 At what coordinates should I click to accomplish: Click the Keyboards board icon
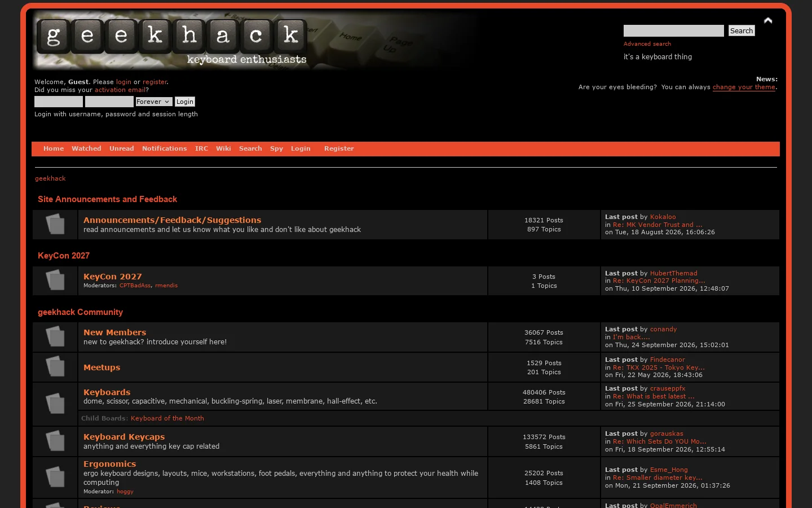pyautogui.click(x=55, y=403)
